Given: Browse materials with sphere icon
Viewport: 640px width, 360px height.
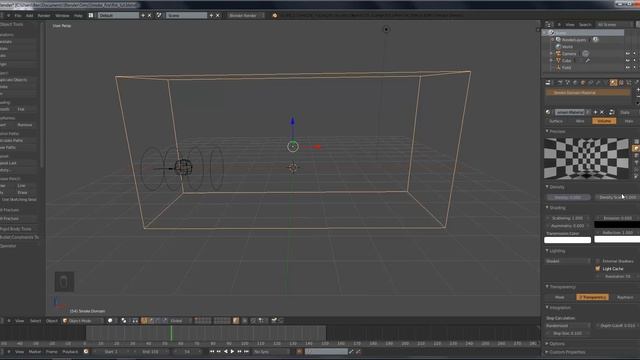Looking at the screenshot, I should click(x=549, y=112).
